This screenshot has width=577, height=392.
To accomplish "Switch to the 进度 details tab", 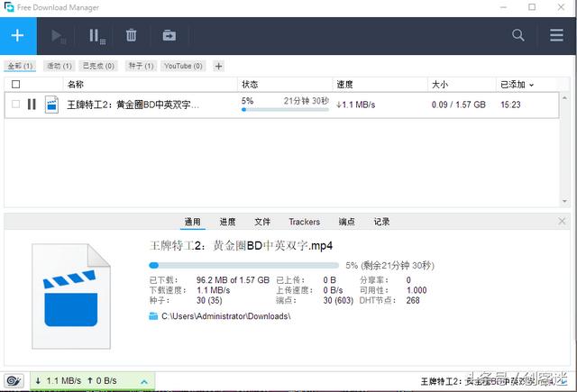I will (x=227, y=222).
